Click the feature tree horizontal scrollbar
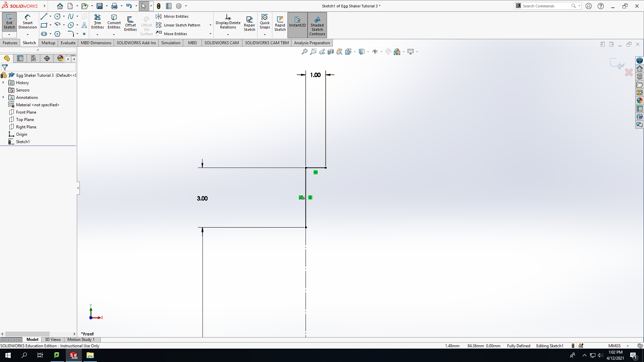This screenshot has width=644, height=362. pos(28,334)
